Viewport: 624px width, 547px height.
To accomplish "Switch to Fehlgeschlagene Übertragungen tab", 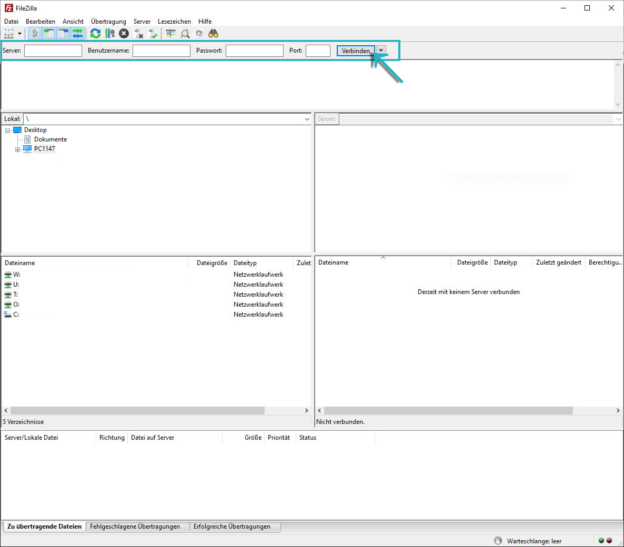I will [135, 526].
